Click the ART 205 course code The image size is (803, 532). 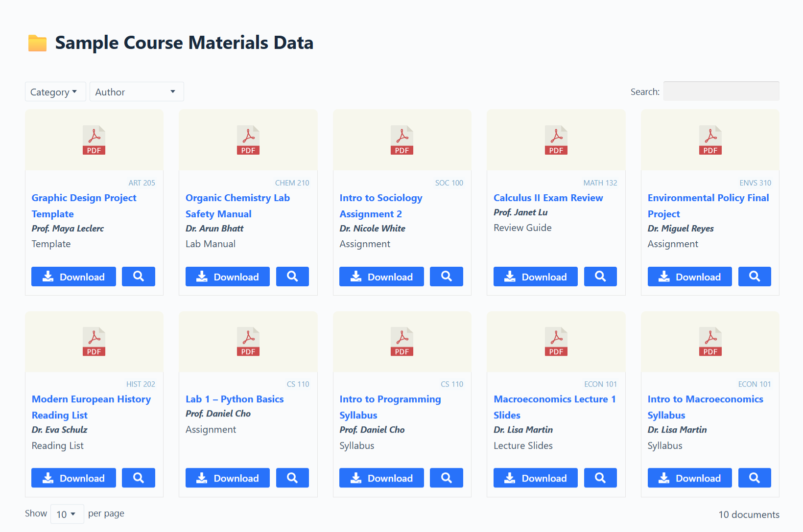point(142,183)
